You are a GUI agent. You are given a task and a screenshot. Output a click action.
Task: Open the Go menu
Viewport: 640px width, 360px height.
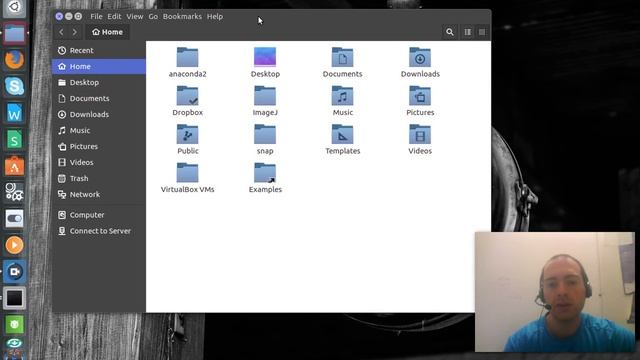(x=153, y=16)
